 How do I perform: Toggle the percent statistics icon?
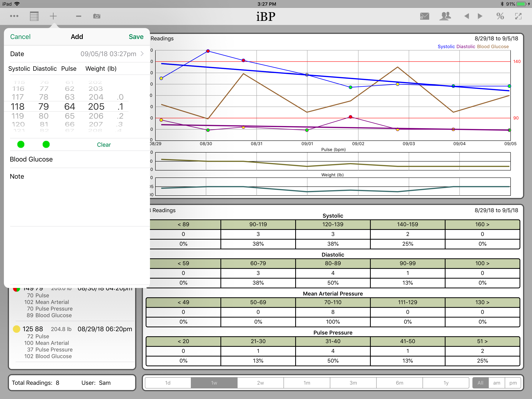pos(500,16)
